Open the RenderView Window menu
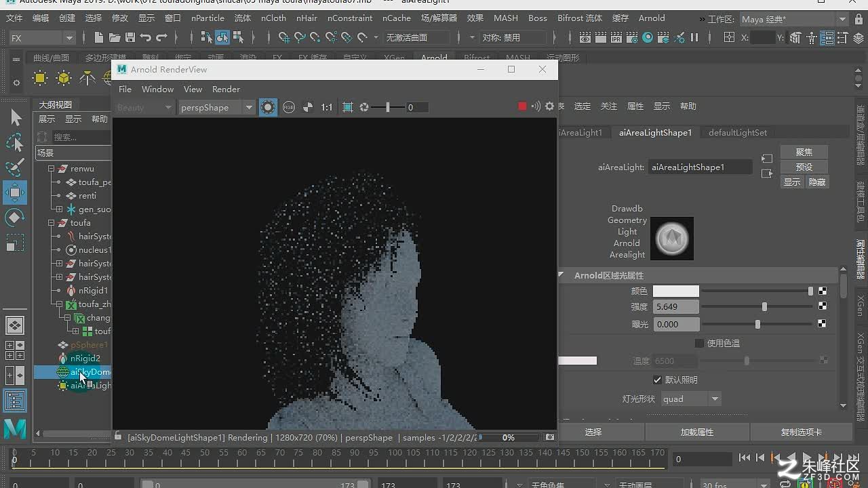 [x=158, y=89]
